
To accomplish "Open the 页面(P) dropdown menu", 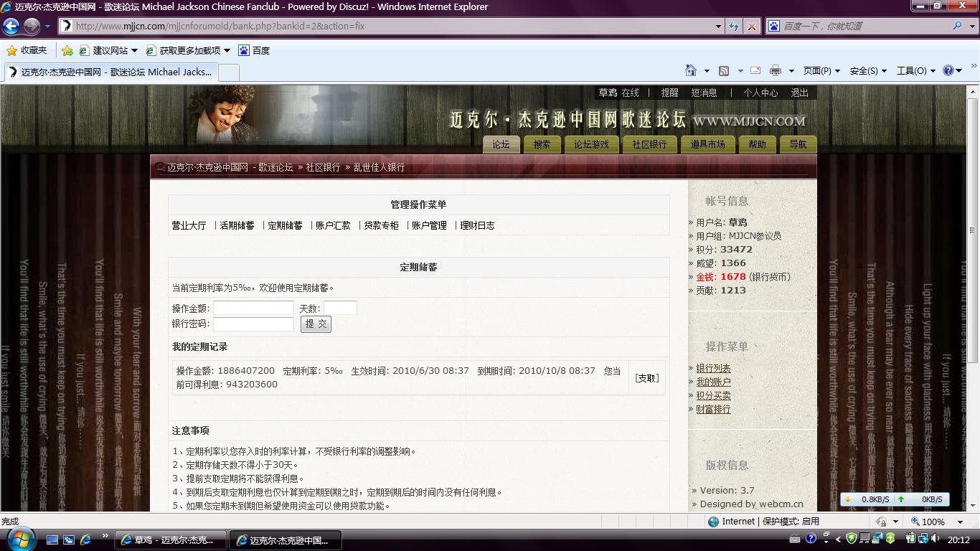I will pyautogui.click(x=821, y=70).
